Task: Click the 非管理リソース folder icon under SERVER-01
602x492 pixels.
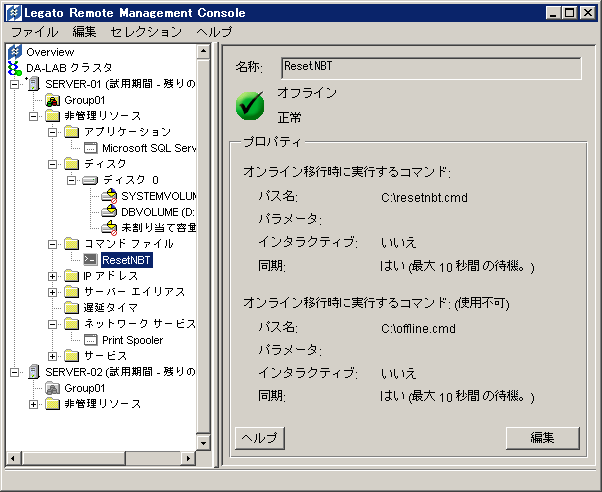Action: [x=53, y=116]
